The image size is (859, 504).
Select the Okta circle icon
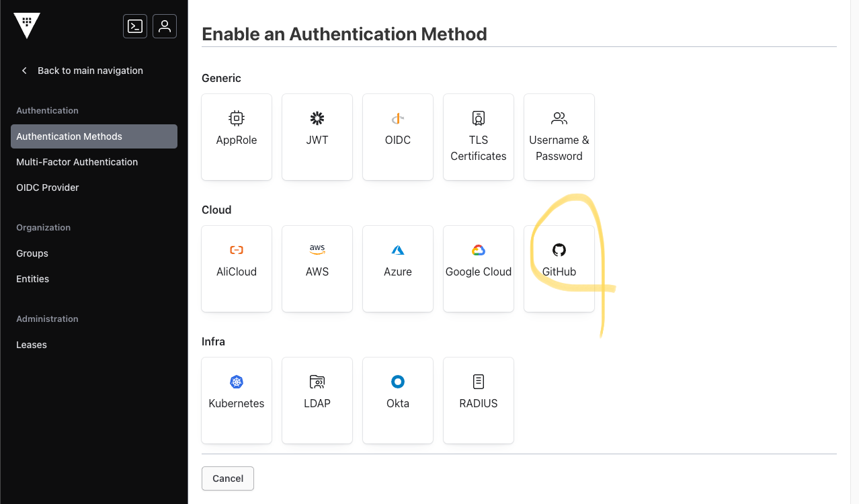pyautogui.click(x=398, y=382)
